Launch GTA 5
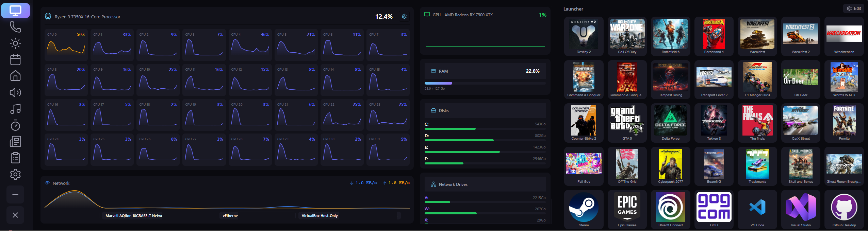This screenshot has height=231, width=868. [627, 123]
